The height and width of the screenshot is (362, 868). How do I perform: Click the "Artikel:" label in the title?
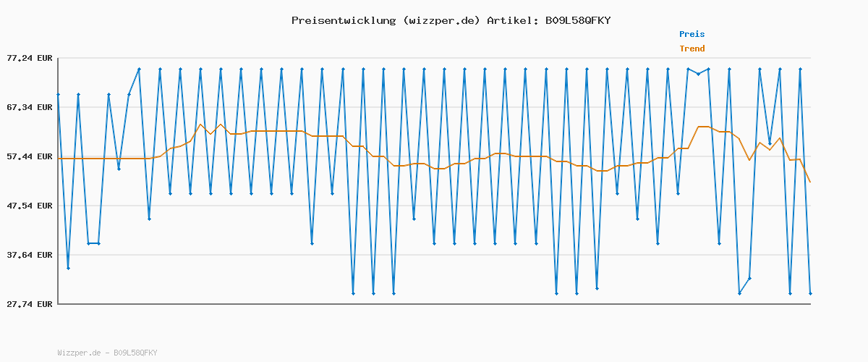513,20
